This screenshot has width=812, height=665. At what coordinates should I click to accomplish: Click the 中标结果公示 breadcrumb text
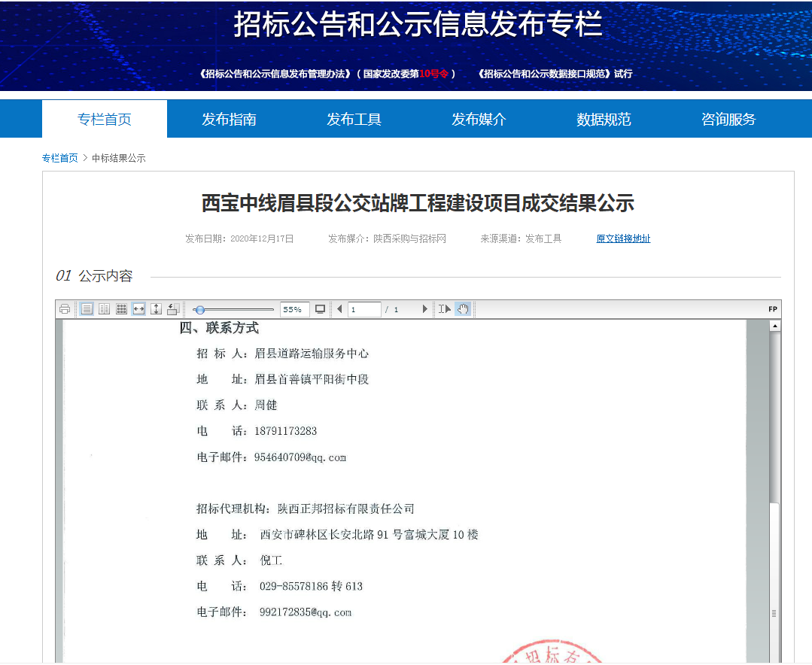point(119,158)
